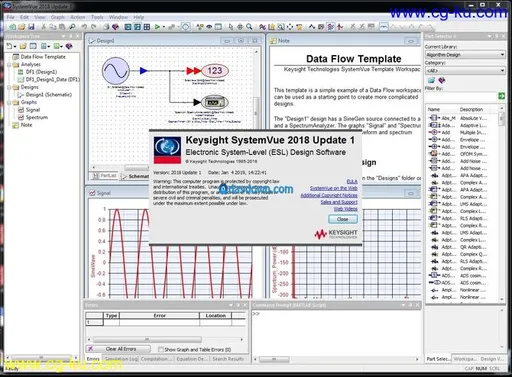Click the Save floppy-disk icon
Screen dimensions: 512x377
point(31,27)
